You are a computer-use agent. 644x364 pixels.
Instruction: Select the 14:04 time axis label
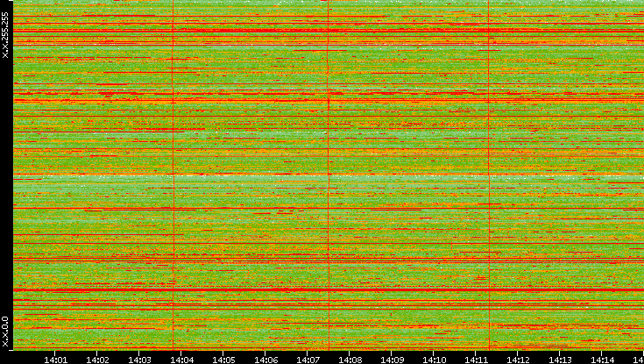tap(181, 360)
